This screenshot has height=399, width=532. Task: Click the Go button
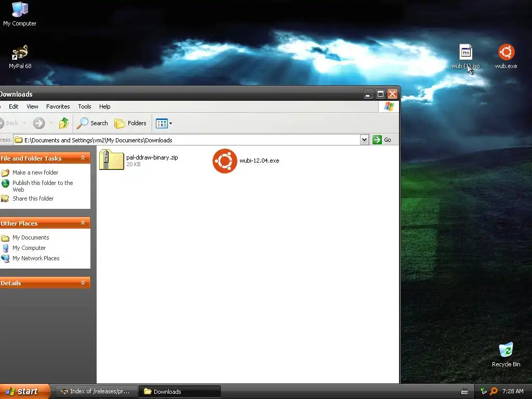[382, 140]
